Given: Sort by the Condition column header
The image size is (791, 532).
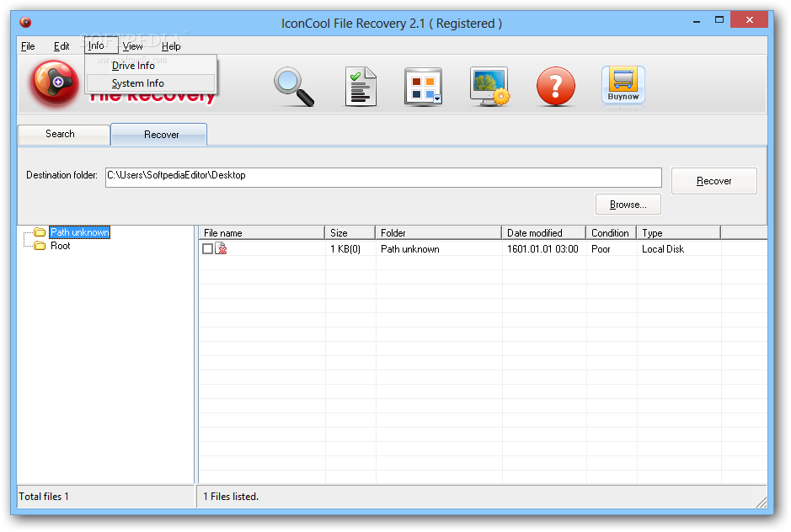Looking at the screenshot, I should click(x=612, y=233).
